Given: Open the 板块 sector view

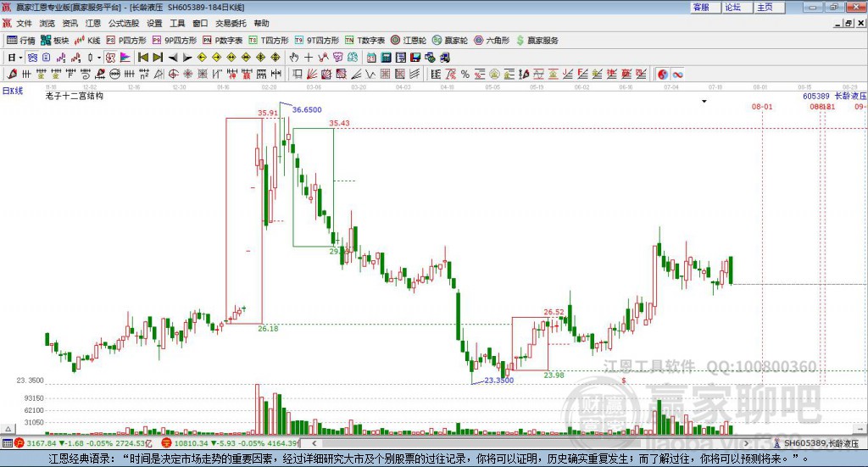Looking at the screenshot, I should (54, 41).
